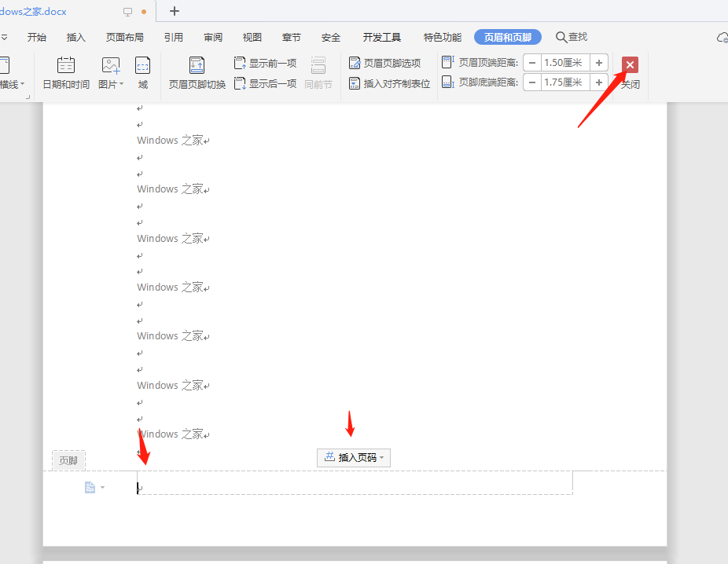Open the 插入页码 page number dropdown
This screenshot has height=564, width=728.
pyautogui.click(x=354, y=457)
